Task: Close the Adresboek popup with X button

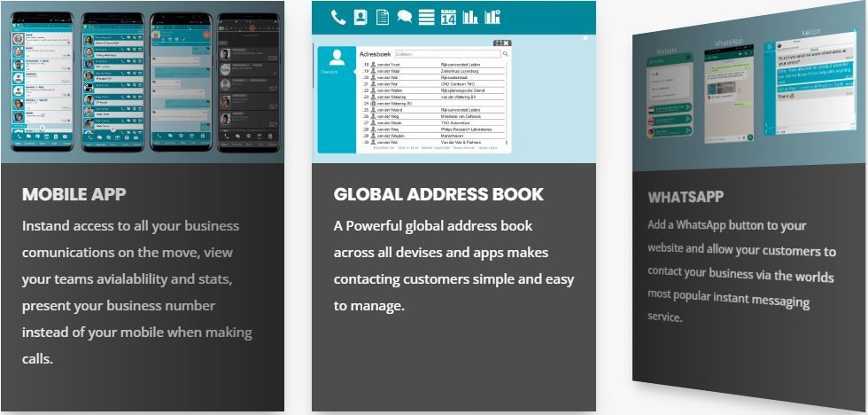Action: pos(507,43)
